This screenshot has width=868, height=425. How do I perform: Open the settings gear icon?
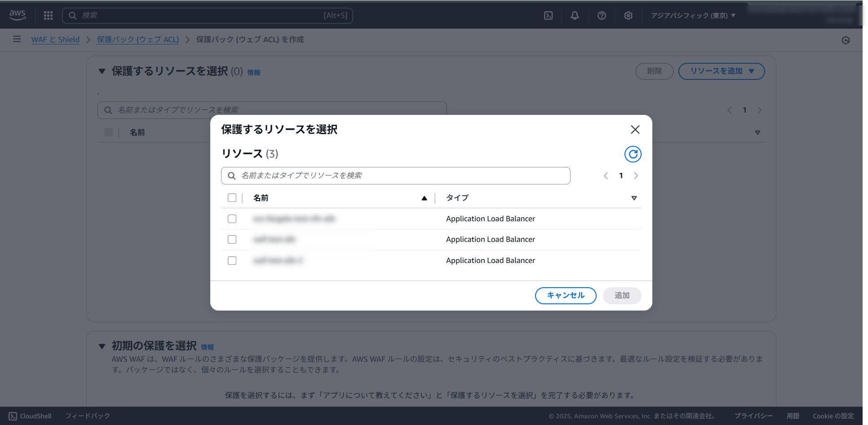click(628, 16)
